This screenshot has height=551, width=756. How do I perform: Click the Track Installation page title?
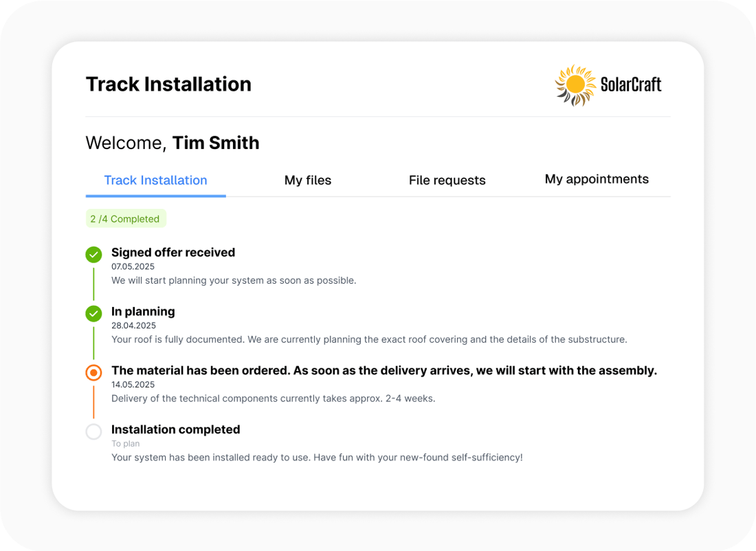point(169,85)
